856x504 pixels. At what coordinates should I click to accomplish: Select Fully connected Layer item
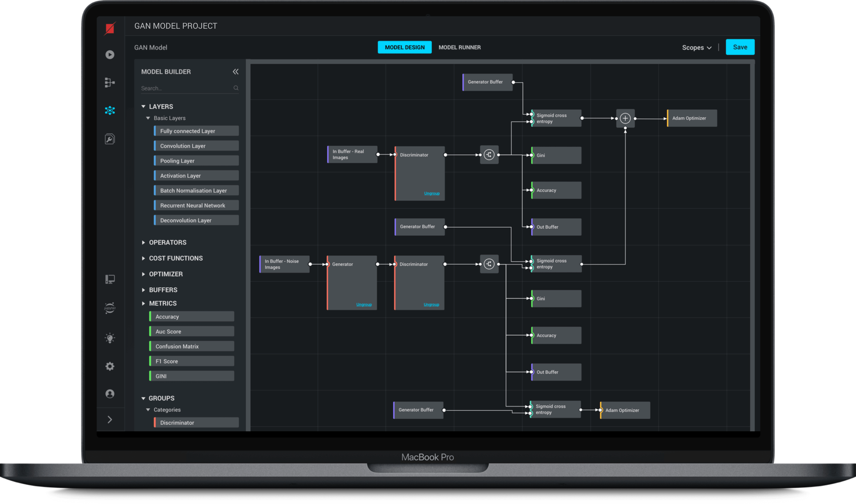tap(196, 131)
